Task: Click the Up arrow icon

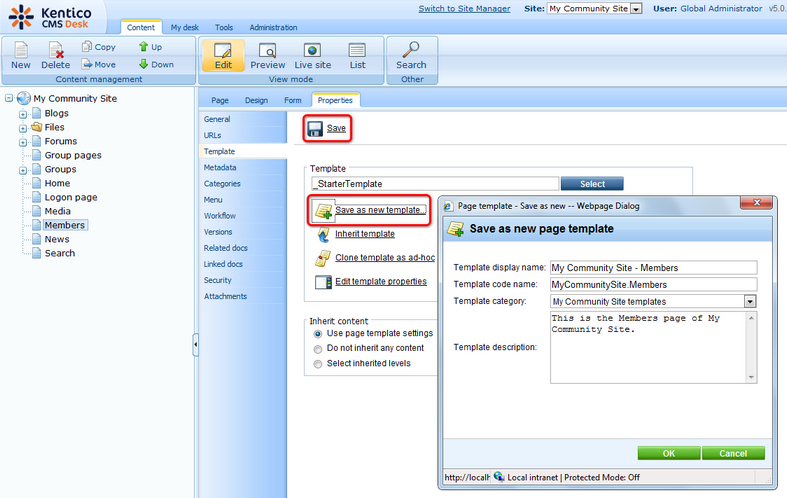Action: (x=144, y=47)
